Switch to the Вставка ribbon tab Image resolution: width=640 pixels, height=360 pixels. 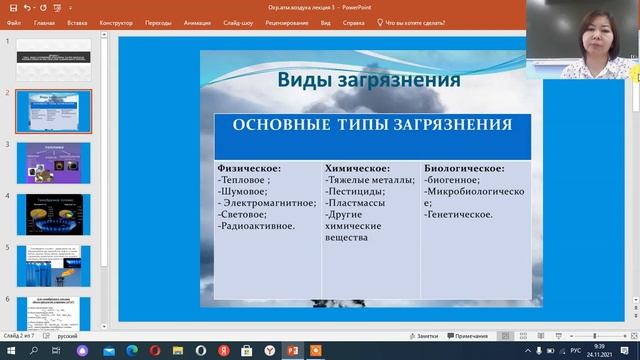click(77, 23)
